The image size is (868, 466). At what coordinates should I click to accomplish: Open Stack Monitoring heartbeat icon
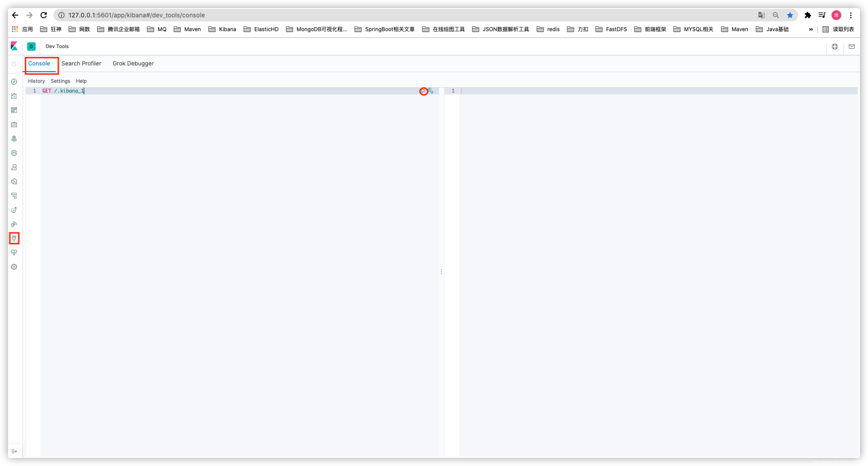coord(14,253)
